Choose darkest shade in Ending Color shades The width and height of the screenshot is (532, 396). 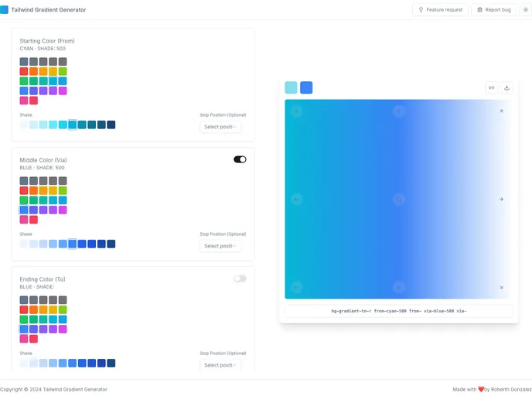(111, 363)
